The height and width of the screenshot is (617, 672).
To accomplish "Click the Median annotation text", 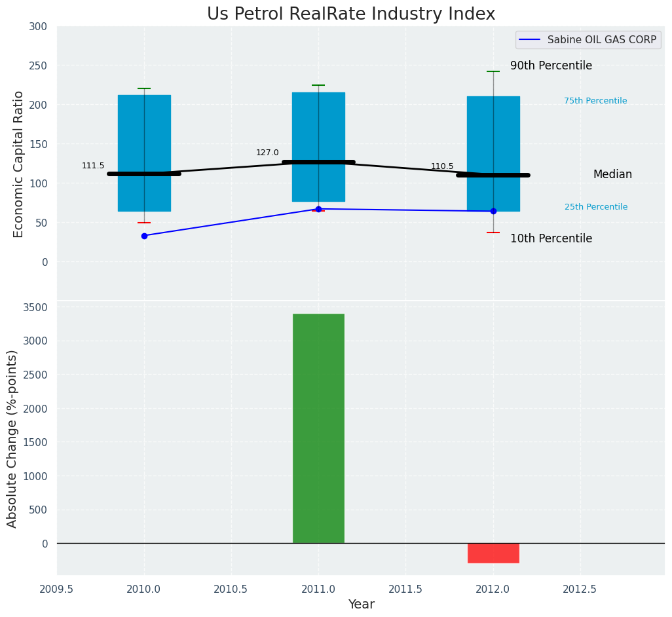I will pyautogui.click(x=612, y=175).
